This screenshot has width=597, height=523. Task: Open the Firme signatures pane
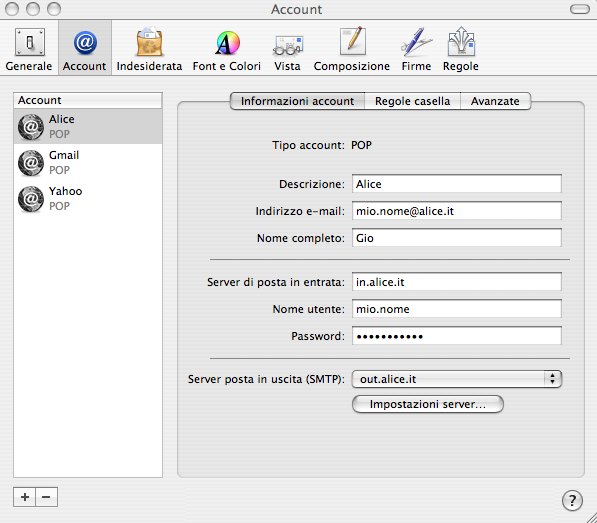[x=416, y=49]
